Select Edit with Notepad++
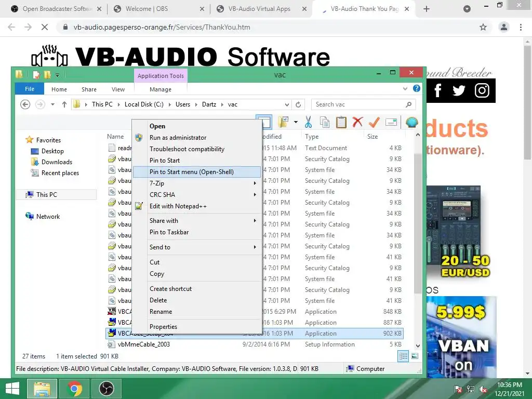 coord(197,206)
